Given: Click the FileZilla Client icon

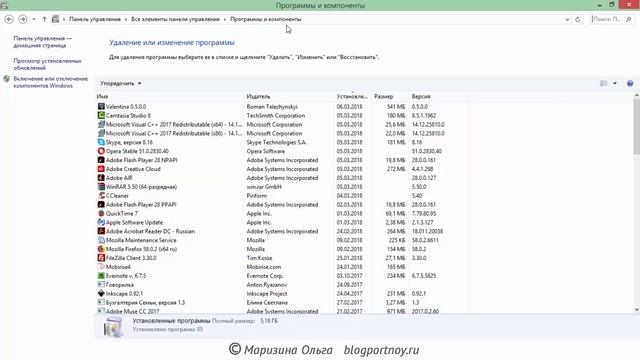Looking at the screenshot, I should tap(101, 258).
